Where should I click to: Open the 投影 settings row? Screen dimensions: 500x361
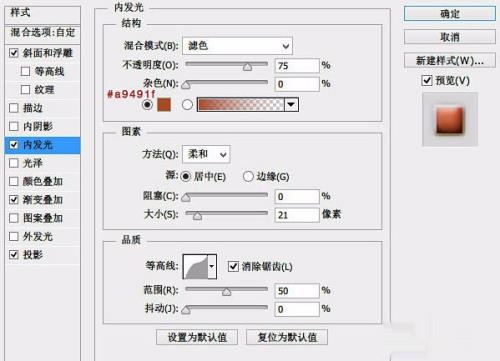click(43, 255)
